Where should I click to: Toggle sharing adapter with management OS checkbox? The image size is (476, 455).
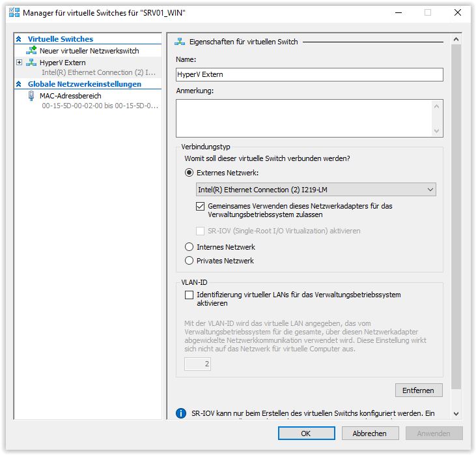coord(200,207)
